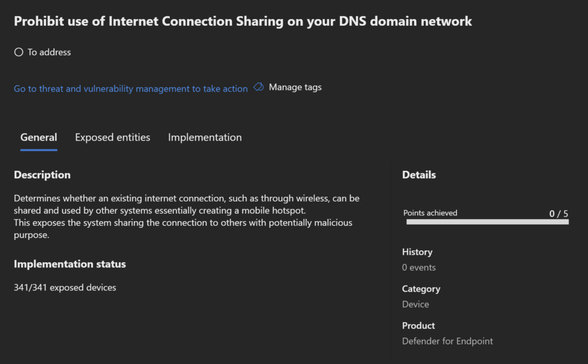Viewport: 588px width, 364px height.
Task: Click the Defender for Endpoint product value
Action: tap(447, 341)
